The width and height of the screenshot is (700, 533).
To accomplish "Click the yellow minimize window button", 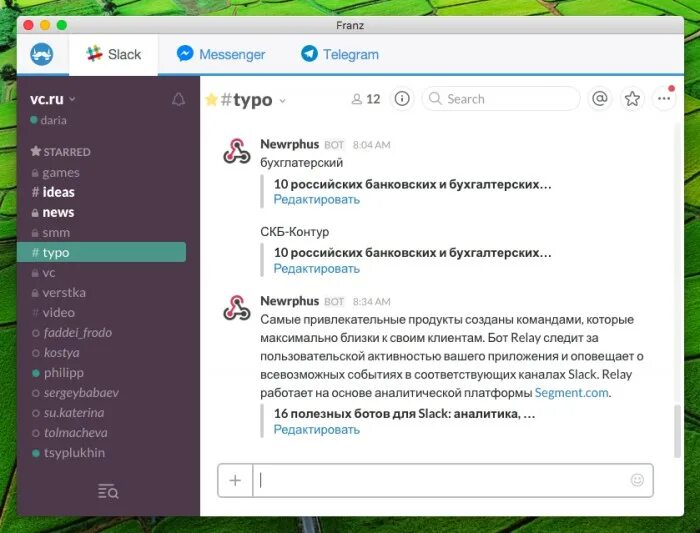I will (45, 25).
